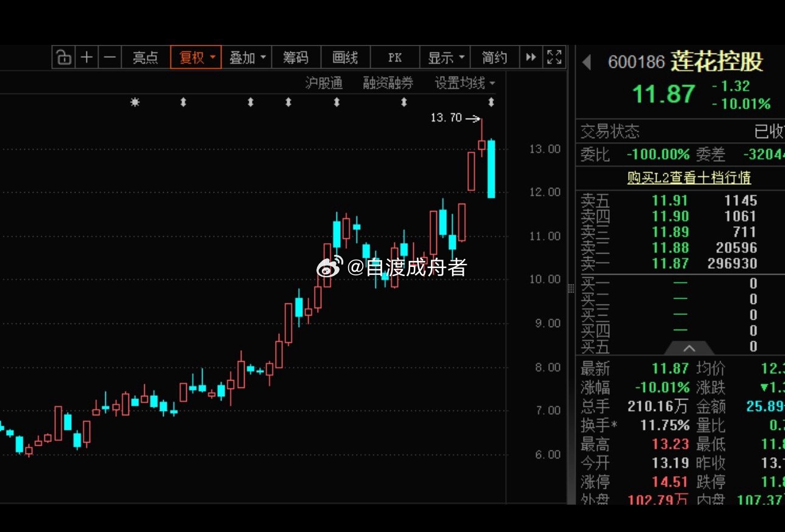Click 交易状态 label
The width and height of the screenshot is (785, 532).
tap(610, 131)
